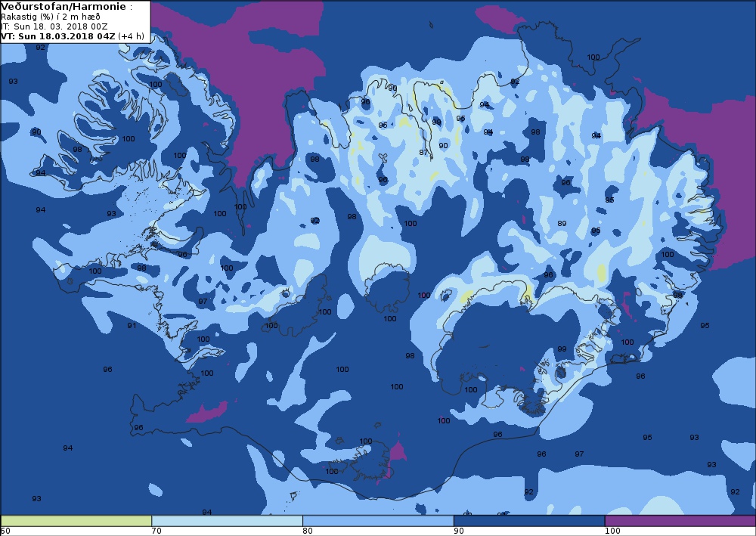Click the medium blue 80–90 legend swatch
The image size is (756, 536).
(x=378, y=521)
